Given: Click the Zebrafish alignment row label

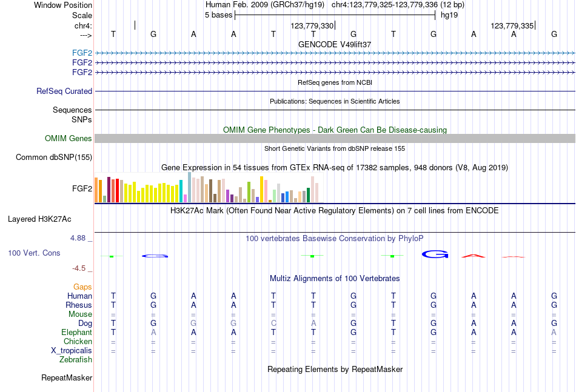Looking at the screenshot, I should coord(76,360).
